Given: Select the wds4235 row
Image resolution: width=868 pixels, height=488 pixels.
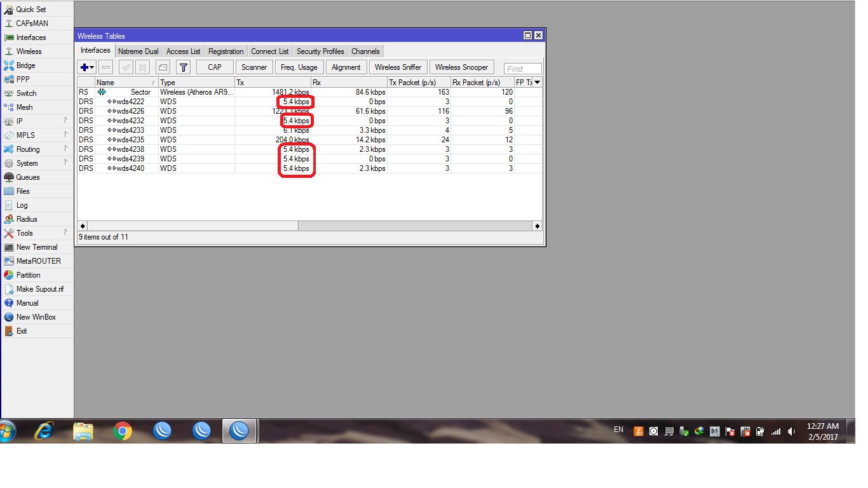Looking at the screenshot, I should coord(309,140).
